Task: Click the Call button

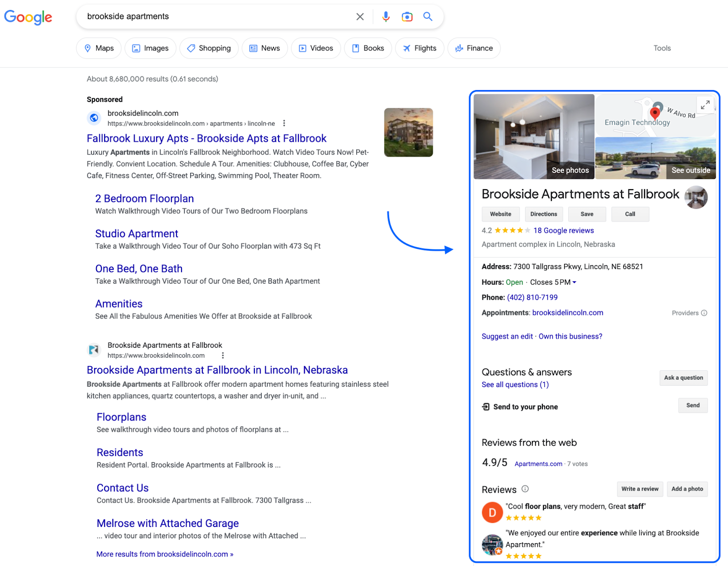Action: point(630,214)
